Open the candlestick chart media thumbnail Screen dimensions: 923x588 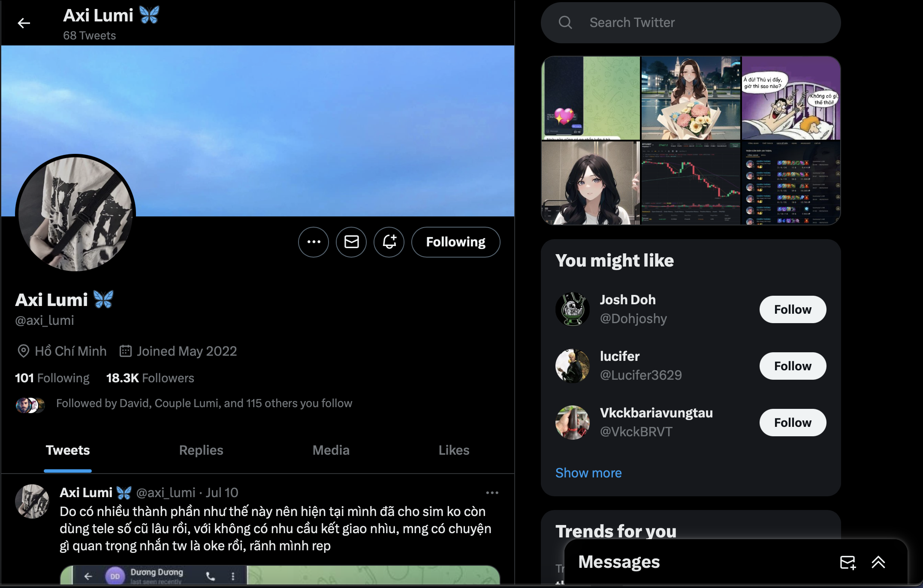(x=691, y=183)
